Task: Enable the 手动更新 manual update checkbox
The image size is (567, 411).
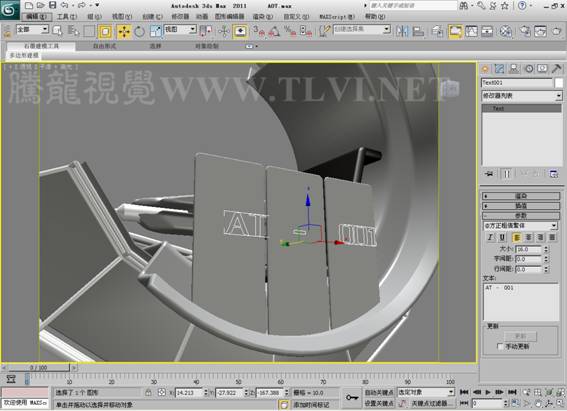Action: pyautogui.click(x=500, y=347)
